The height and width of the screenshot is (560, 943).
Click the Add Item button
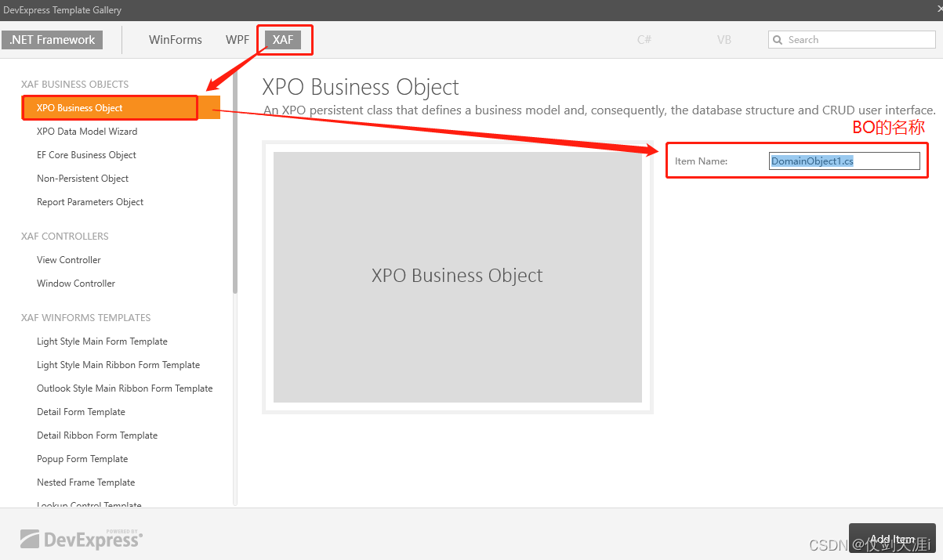tap(892, 538)
